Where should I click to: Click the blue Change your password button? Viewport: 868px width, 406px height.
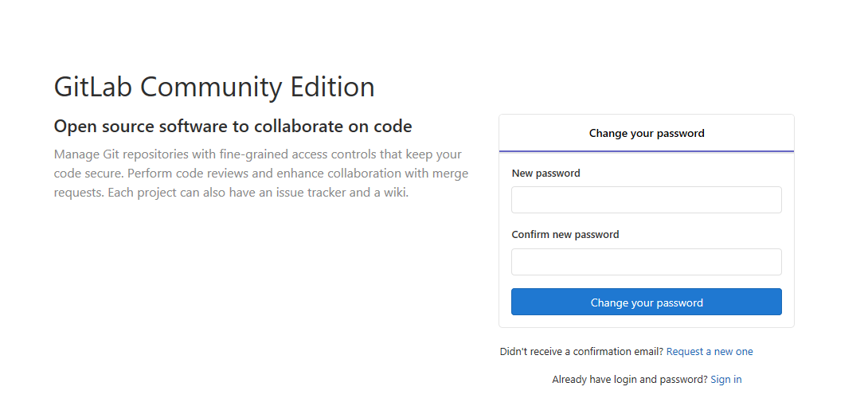646,302
